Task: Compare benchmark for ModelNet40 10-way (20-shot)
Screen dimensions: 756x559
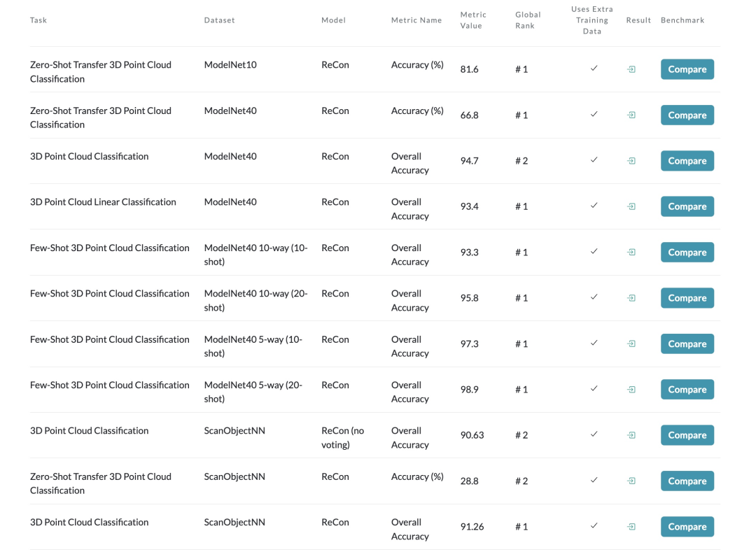Action: click(x=687, y=298)
